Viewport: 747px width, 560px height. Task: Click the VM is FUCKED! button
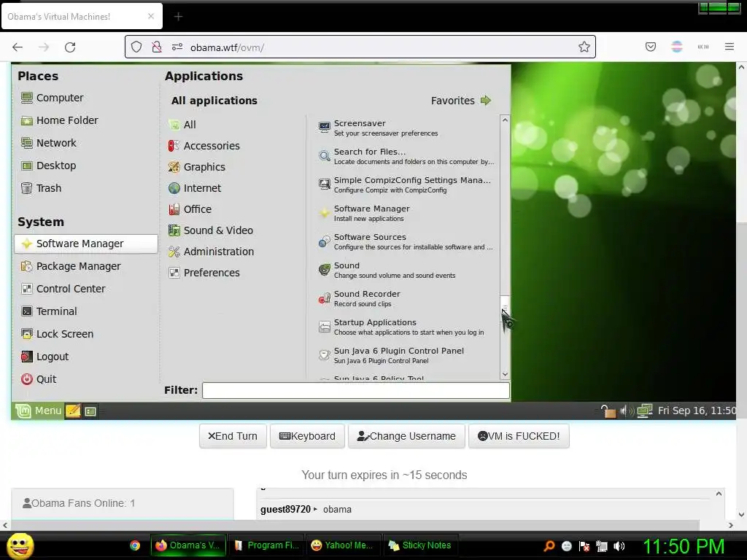point(519,436)
